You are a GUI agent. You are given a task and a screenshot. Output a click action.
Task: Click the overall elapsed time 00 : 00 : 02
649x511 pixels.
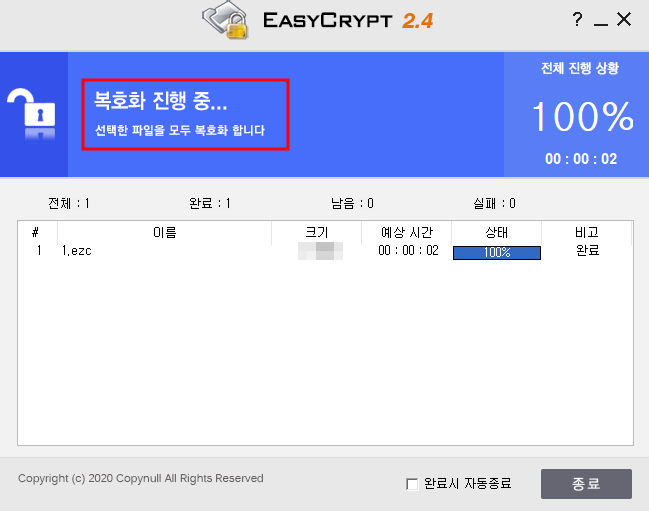tap(581, 159)
